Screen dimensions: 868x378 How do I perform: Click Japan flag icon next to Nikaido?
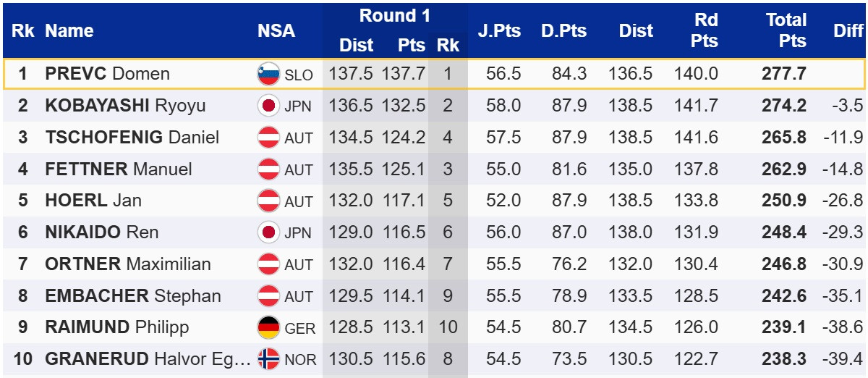tap(268, 232)
